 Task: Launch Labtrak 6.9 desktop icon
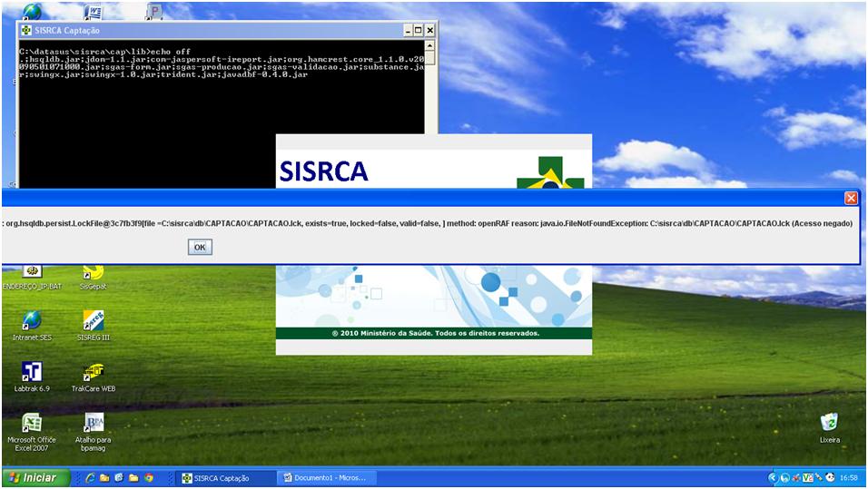pyautogui.click(x=32, y=377)
